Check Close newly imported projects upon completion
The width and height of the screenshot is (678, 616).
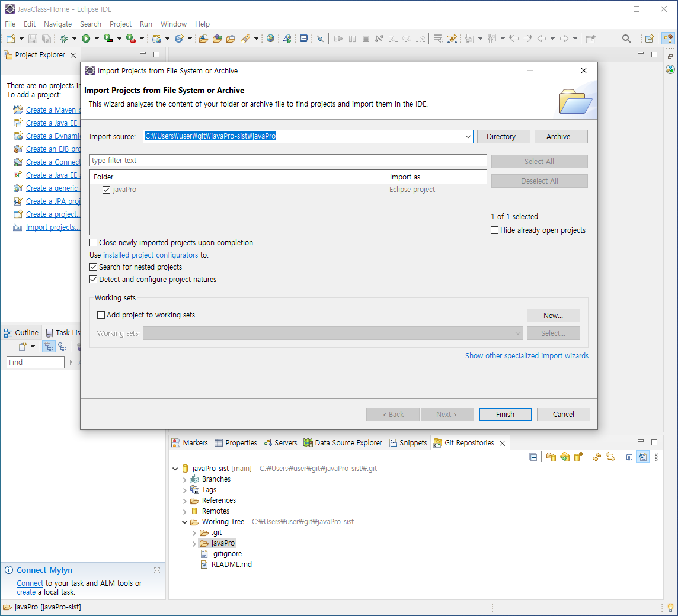tap(93, 243)
